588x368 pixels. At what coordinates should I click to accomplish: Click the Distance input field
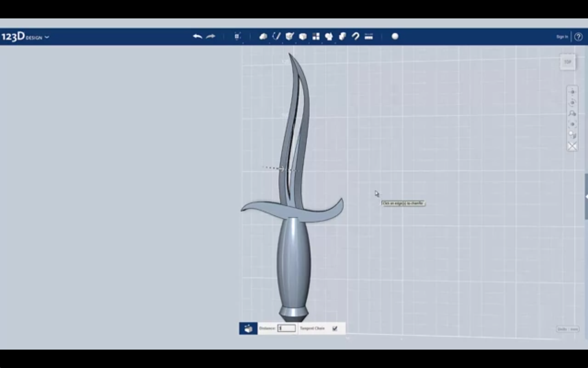(x=286, y=328)
